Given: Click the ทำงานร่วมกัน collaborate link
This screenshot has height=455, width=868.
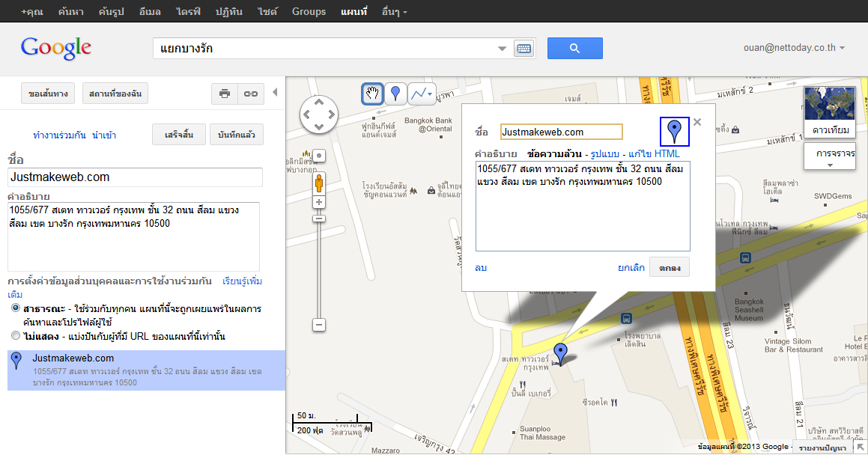Looking at the screenshot, I should [59, 135].
